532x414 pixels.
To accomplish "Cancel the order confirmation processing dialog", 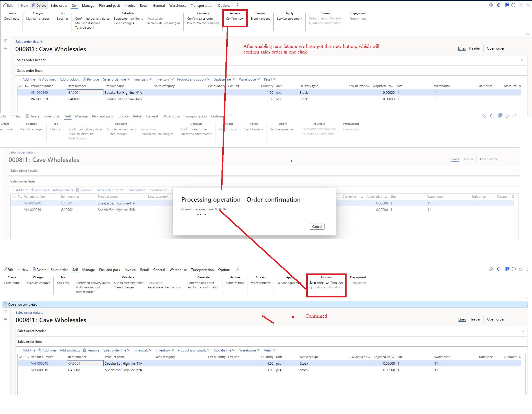I will tap(317, 226).
